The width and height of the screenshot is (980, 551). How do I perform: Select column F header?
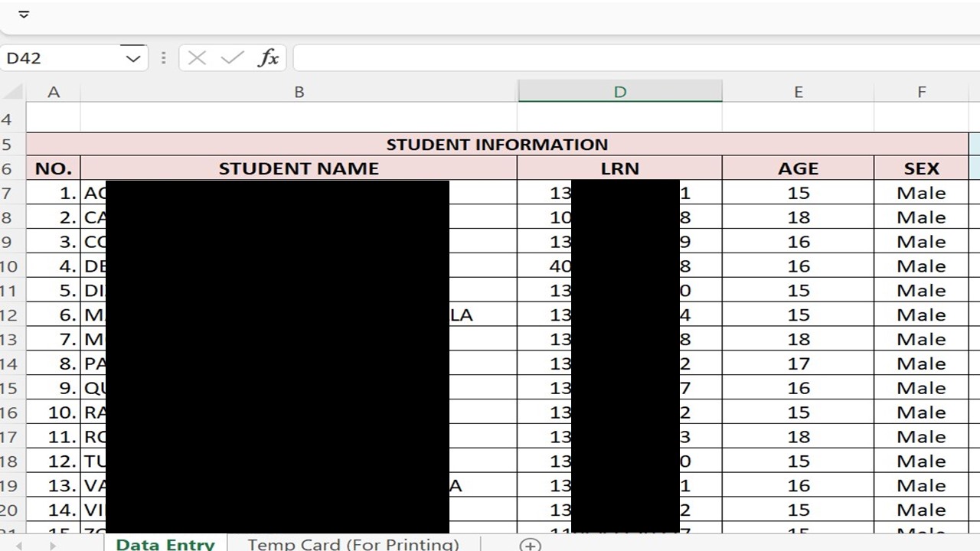click(x=921, y=92)
